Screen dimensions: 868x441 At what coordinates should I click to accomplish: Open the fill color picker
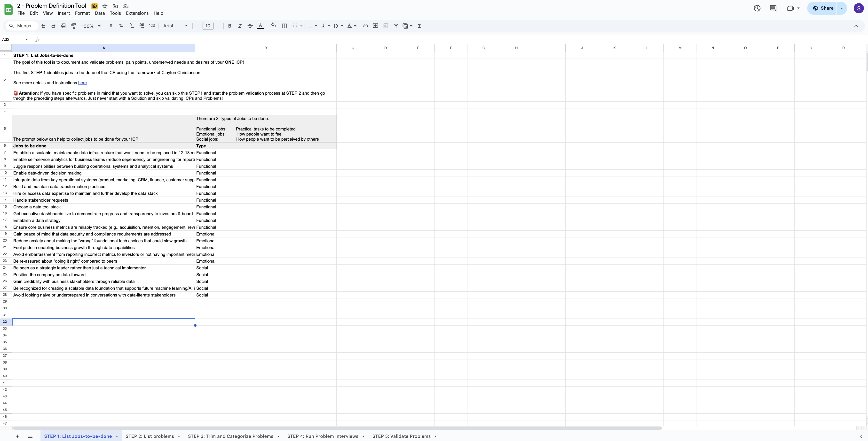click(x=273, y=26)
